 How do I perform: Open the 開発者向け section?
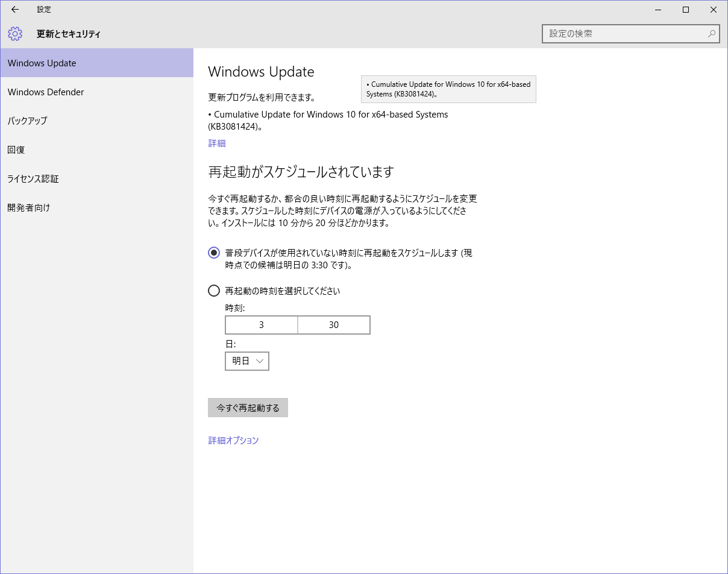(x=96, y=207)
